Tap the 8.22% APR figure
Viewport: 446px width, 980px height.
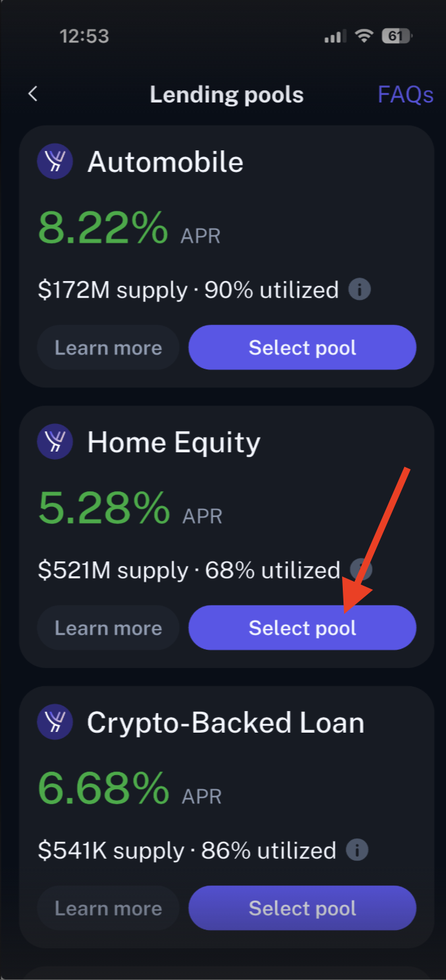pyautogui.click(x=103, y=227)
